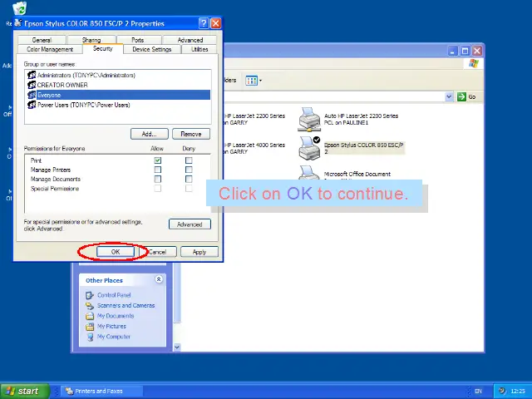
Task: Click the greyed Allow box for Special Permissions
Action: (x=158, y=189)
